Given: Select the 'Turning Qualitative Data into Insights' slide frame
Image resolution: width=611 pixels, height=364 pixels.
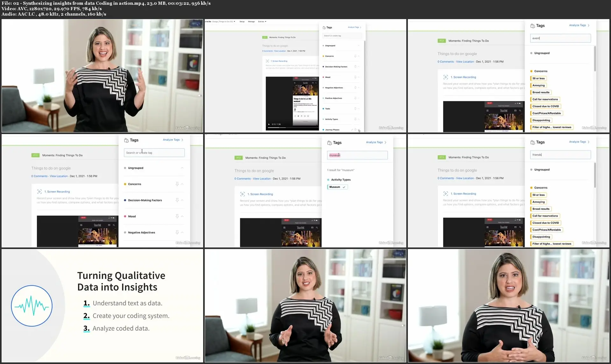Looking at the screenshot, I should point(103,306).
